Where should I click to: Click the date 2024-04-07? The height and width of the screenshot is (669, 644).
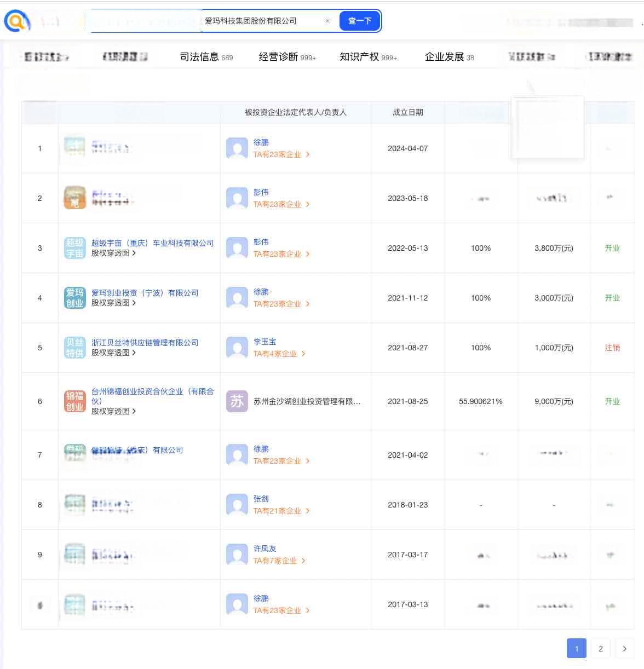[x=407, y=148]
